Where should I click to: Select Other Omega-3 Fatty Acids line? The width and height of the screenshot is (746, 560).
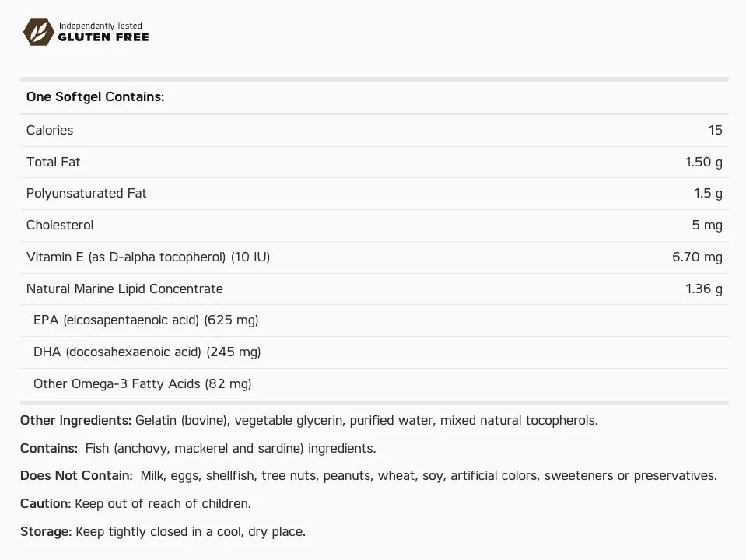pos(142,383)
